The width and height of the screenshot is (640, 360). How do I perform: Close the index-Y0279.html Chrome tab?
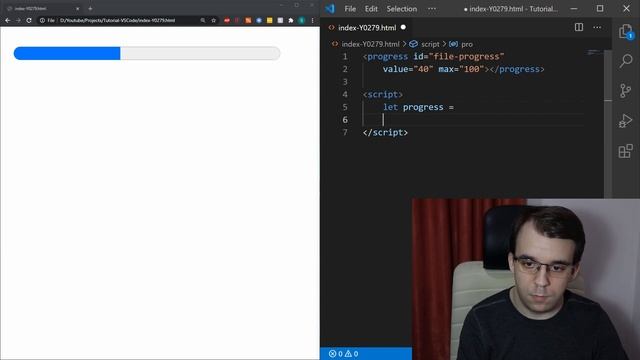click(78, 8)
